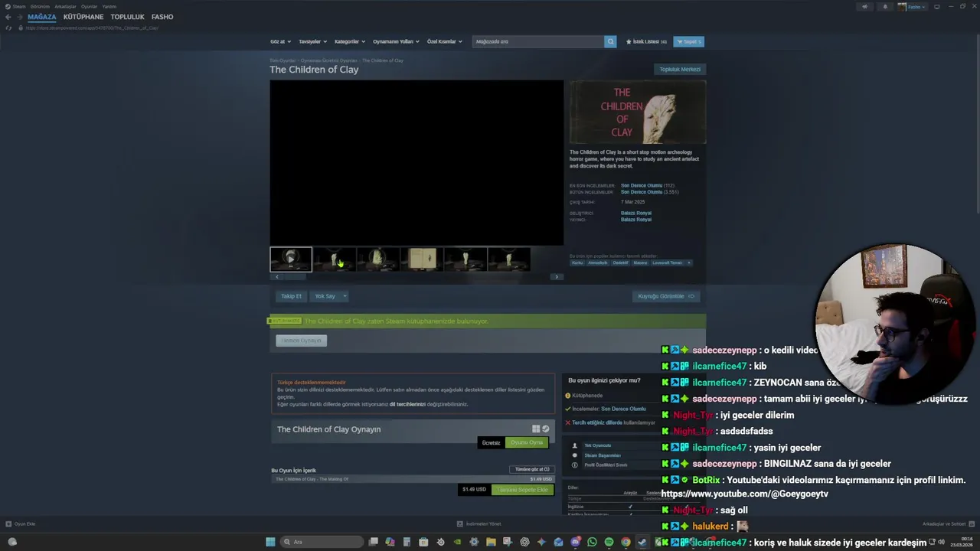Expand the Tavsiyeler dropdown
Image resolution: width=980 pixels, height=551 pixels.
point(312,41)
